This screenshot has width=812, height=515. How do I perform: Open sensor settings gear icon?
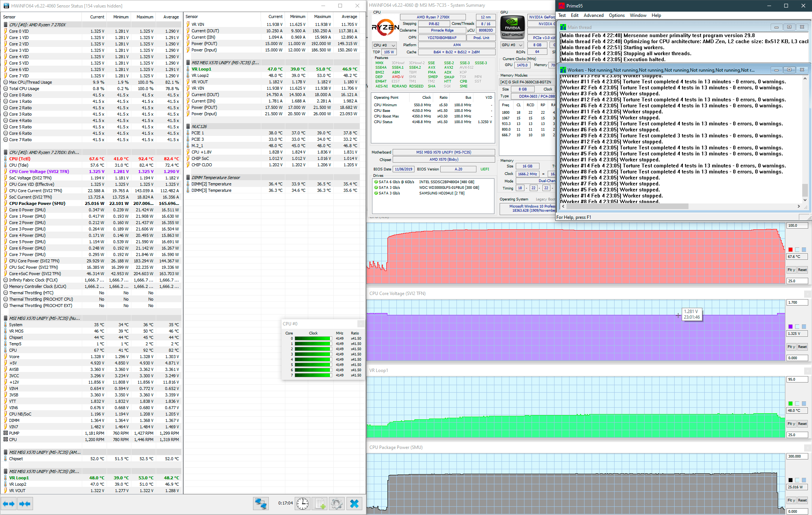click(337, 503)
